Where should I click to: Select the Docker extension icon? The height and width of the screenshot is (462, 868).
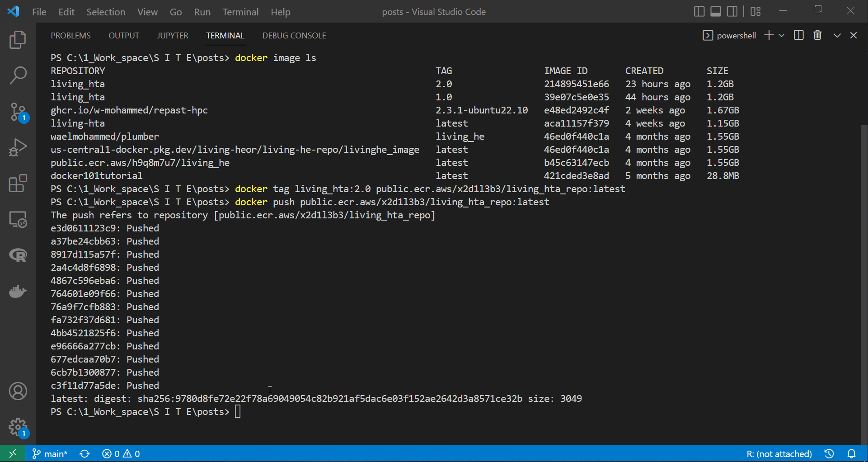click(18, 292)
